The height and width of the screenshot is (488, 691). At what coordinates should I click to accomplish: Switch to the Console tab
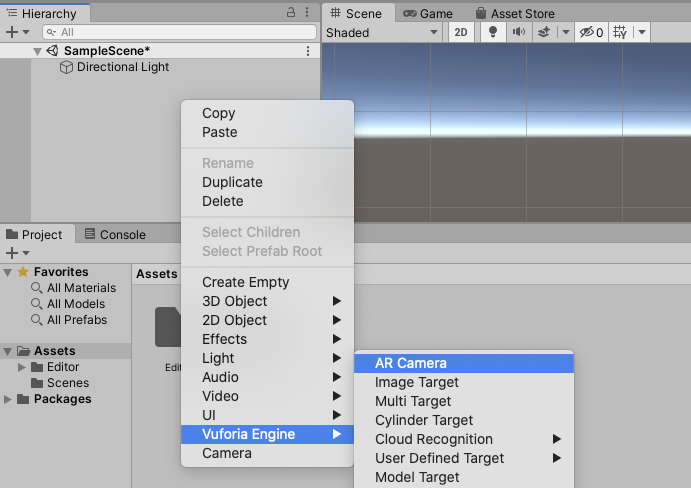click(115, 235)
